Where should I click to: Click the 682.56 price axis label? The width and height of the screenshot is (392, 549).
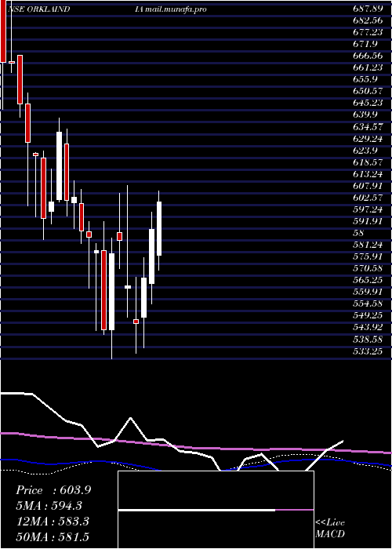pos(368,20)
